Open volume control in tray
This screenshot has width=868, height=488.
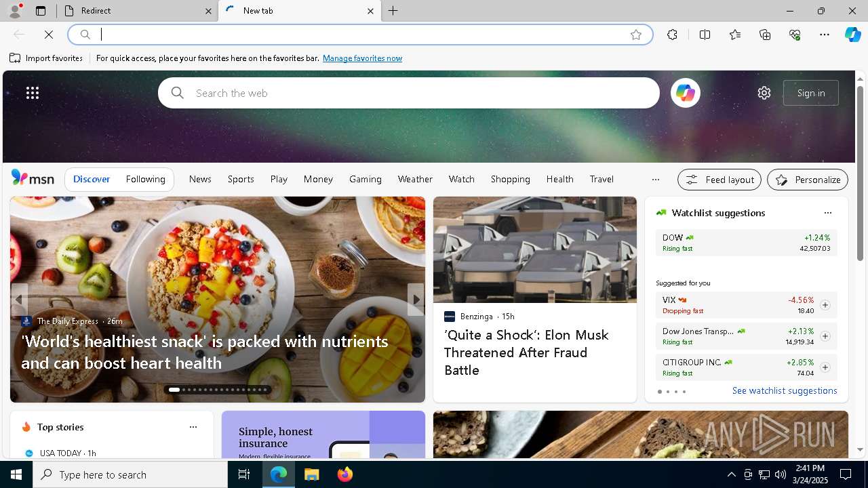tap(781, 474)
